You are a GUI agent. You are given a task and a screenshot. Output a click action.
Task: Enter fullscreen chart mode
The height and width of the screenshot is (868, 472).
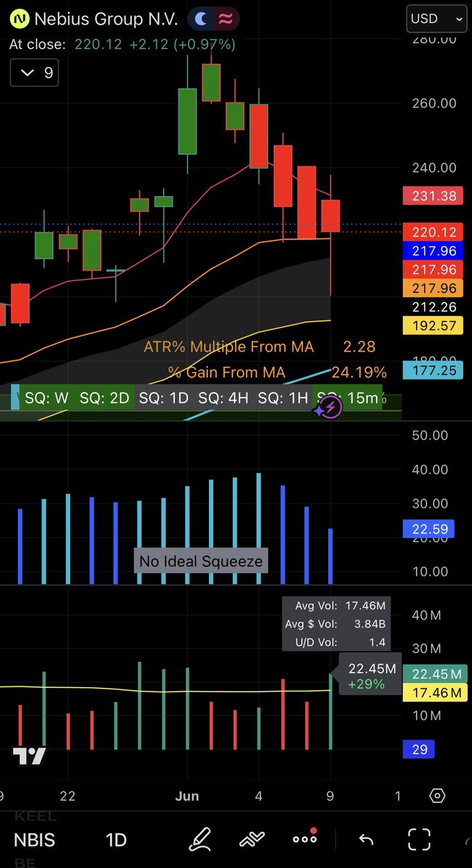click(x=419, y=839)
